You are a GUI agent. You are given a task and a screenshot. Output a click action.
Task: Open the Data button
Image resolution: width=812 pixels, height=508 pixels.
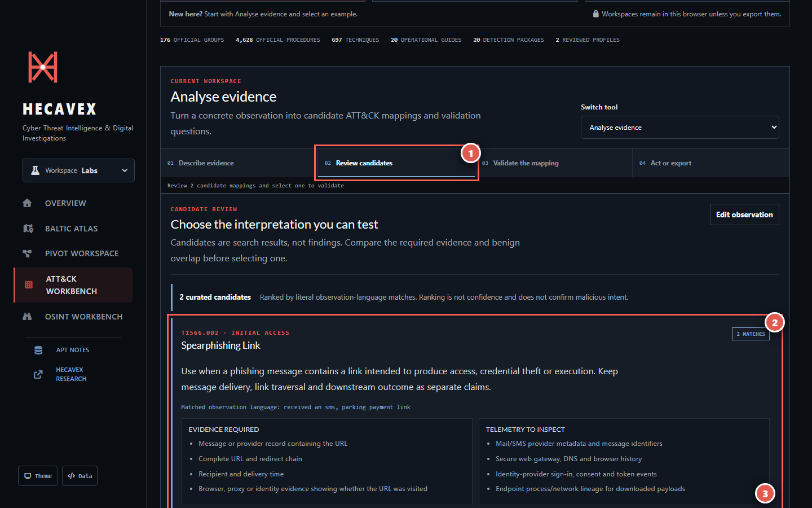(x=80, y=476)
